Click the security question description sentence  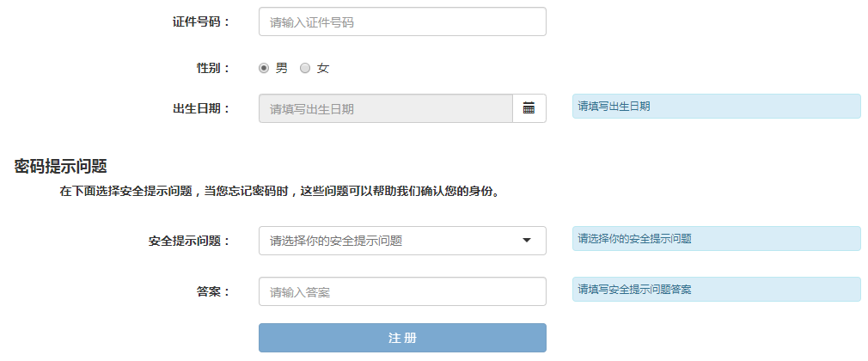pos(279,192)
